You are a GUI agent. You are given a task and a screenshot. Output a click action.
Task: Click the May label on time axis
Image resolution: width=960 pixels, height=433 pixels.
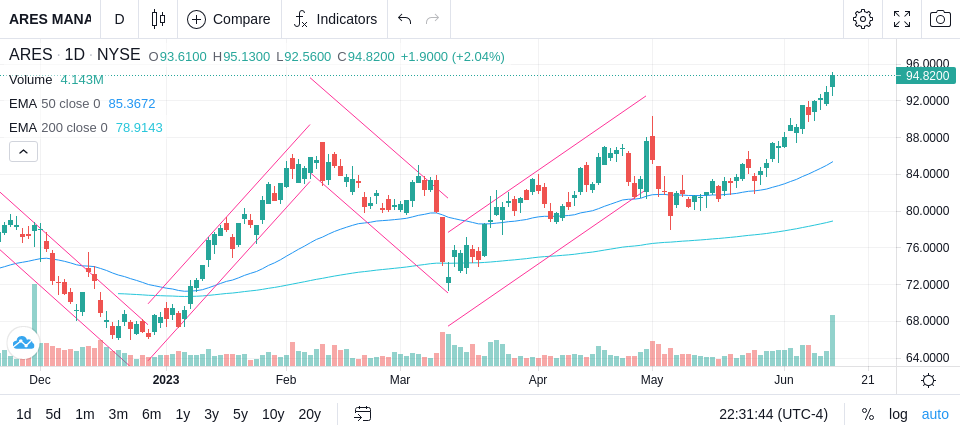click(652, 380)
